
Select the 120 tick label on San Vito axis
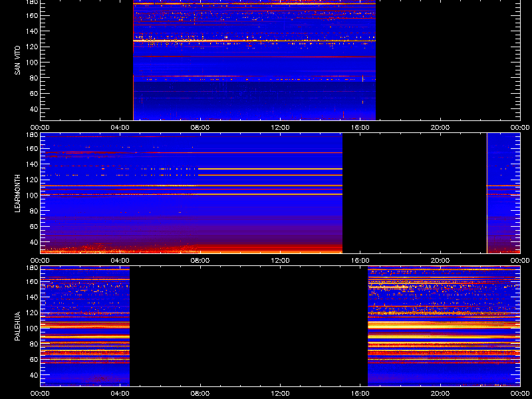pyautogui.click(x=32, y=47)
